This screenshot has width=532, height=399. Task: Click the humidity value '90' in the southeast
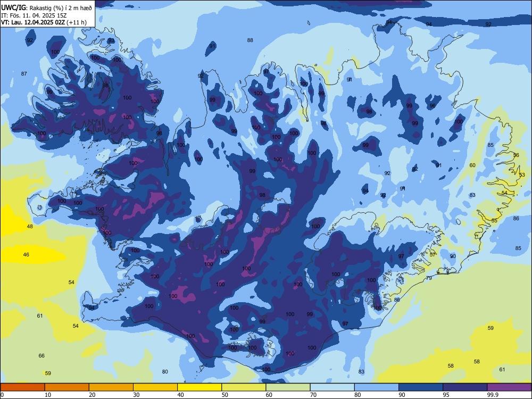[x=453, y=256]
